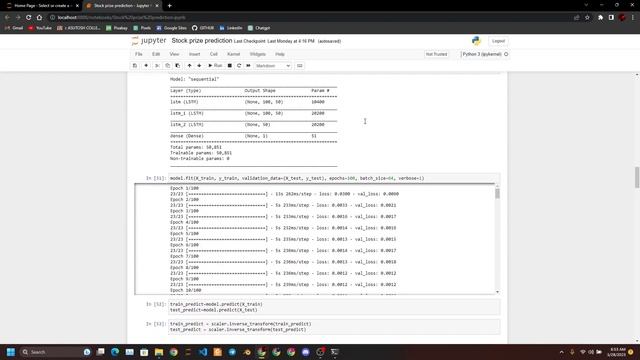Move the selected cell up

coord(189,66)
